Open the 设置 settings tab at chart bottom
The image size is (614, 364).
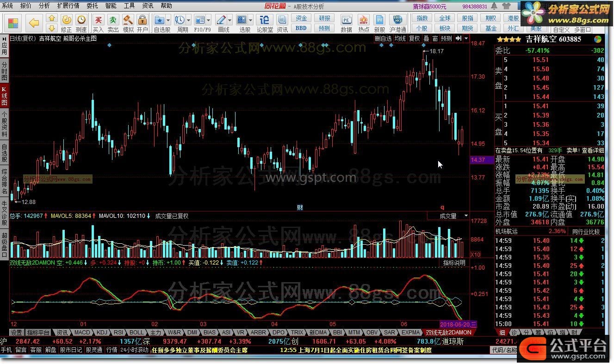pos(17,333)
